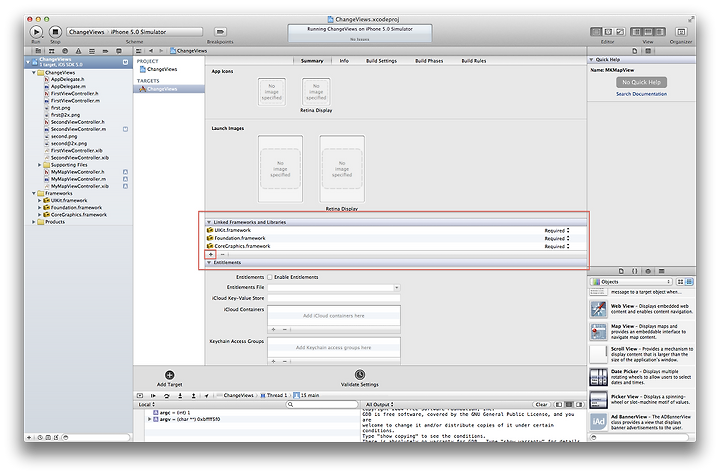Collapse the Entitlements section
Screen dimensions: 720x475
209,262
